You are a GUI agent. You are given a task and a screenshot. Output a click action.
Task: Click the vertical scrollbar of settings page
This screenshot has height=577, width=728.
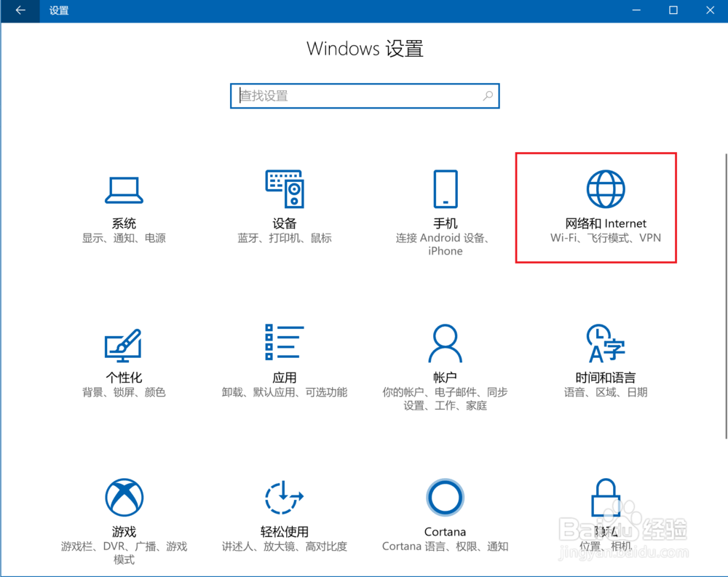tap(726, 295)
